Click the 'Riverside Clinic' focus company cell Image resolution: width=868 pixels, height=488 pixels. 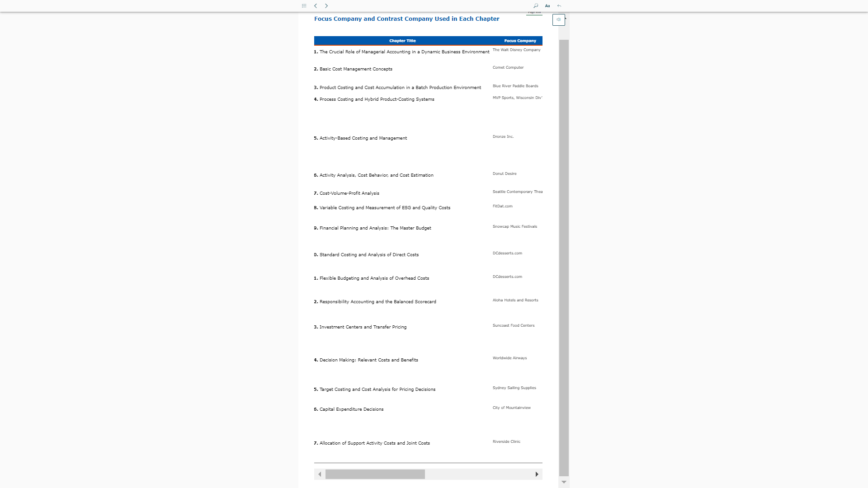[506, 442]
